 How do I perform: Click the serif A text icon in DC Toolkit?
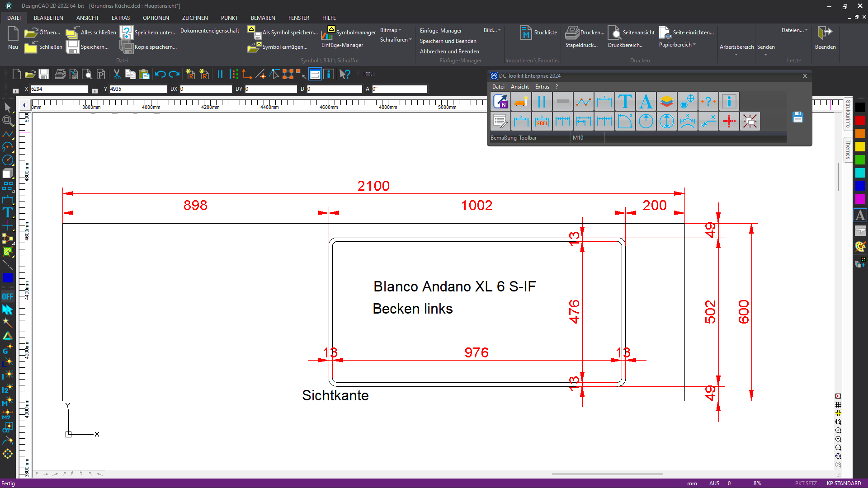(x=646, y=101)
